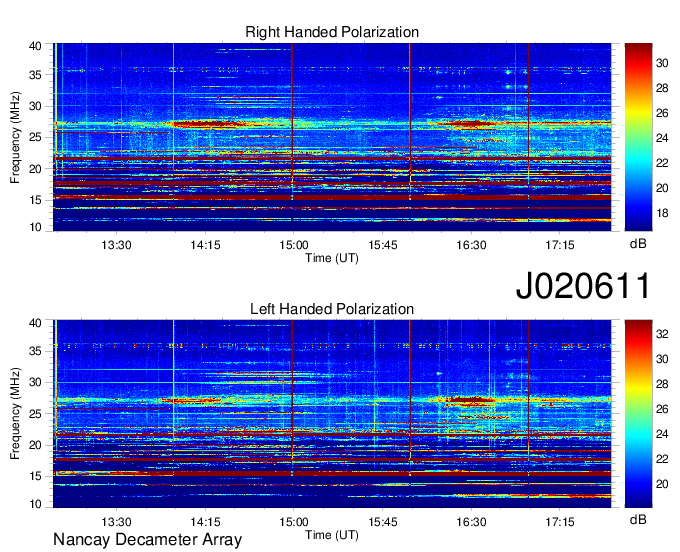This screenshot has height=552, width=680.
Task: Click 17:15 time tick under Right Handed plot
Action: coord(560,245)
